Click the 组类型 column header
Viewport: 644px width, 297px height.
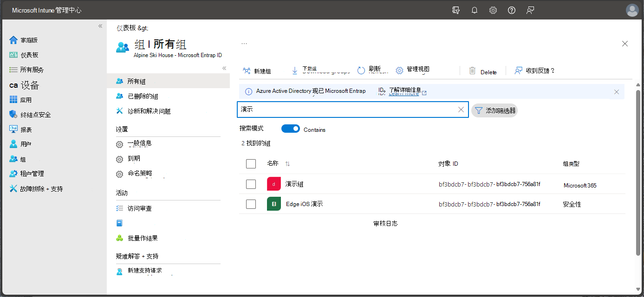point(571,164)
